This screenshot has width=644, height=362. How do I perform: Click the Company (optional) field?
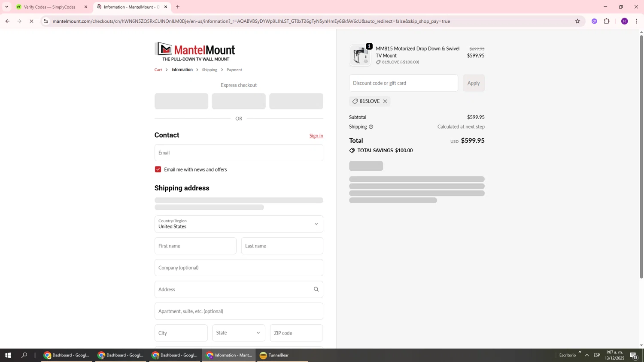[x=239, y=268]
